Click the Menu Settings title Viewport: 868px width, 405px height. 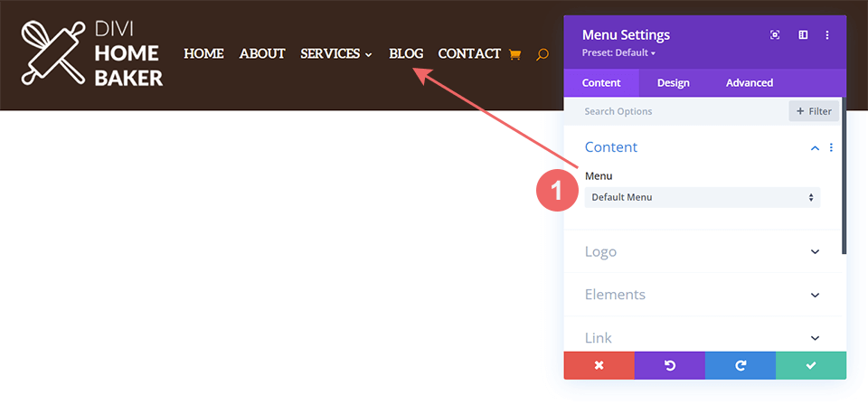(x=626, y=35)
